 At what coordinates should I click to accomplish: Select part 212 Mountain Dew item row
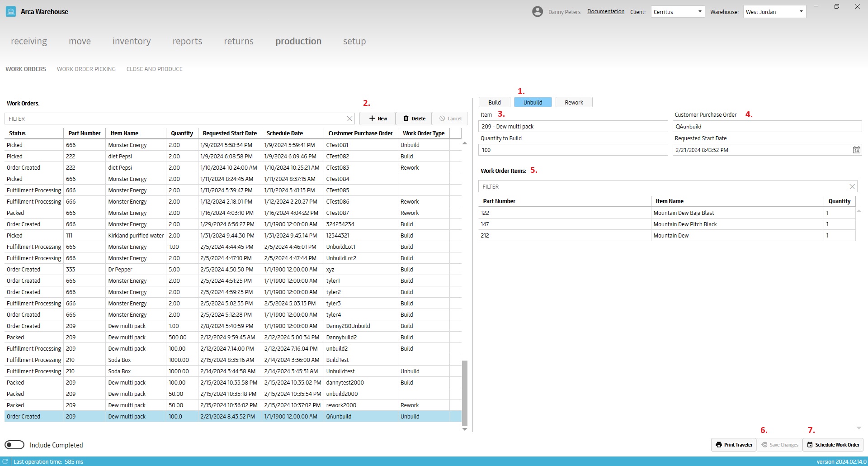tap(667, 235)
